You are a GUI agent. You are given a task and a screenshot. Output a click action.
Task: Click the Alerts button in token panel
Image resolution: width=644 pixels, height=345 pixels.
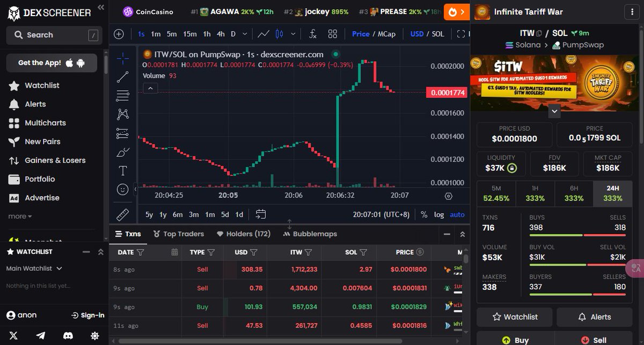tap(594, 317)
